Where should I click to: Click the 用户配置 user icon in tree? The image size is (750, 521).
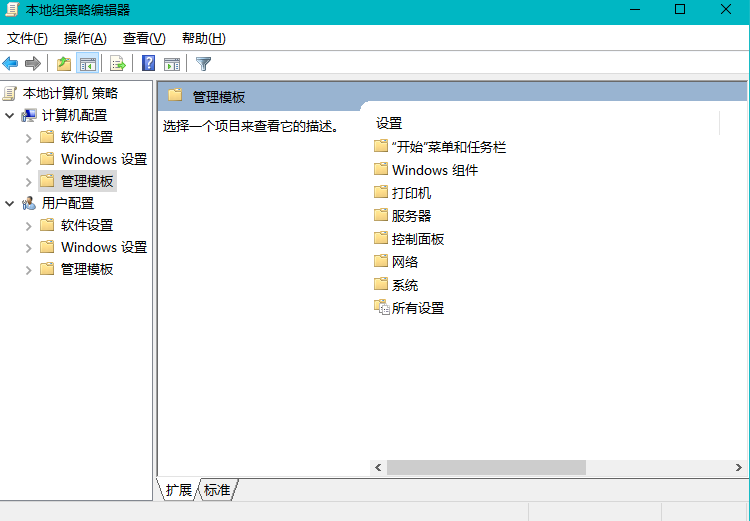click(x=29, y=203)
